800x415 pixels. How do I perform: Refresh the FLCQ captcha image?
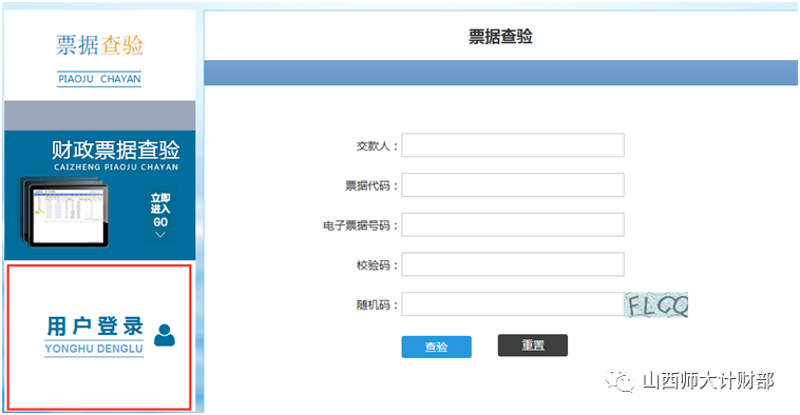(x=657, y=305)
